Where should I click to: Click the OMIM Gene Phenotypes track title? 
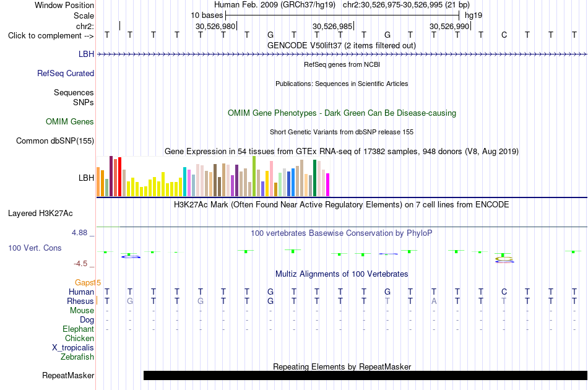(x=342, y=113)
